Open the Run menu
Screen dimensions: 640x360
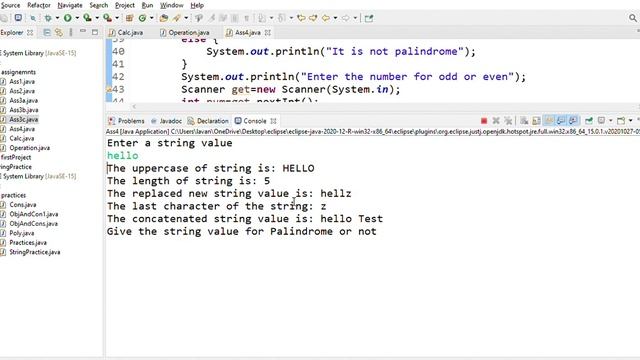[x=147, y=5]
